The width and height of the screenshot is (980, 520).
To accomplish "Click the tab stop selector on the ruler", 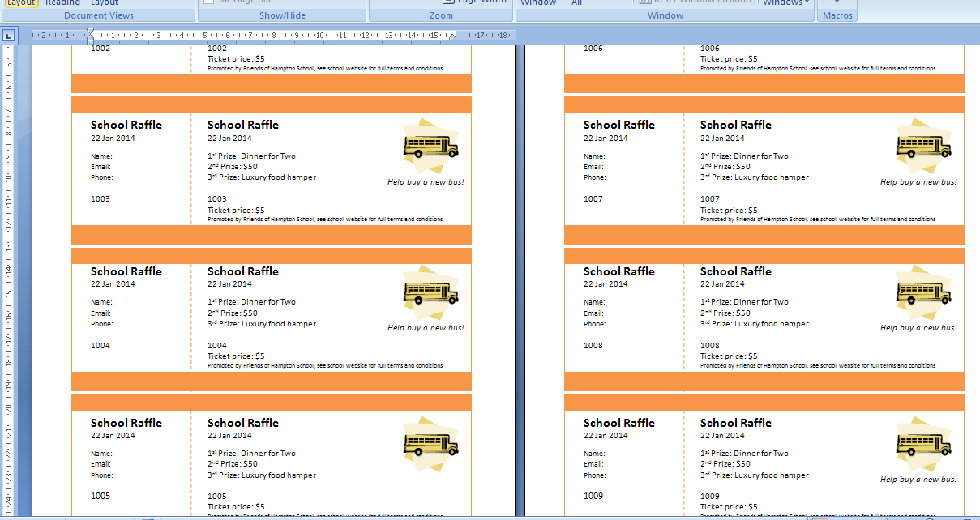I will 10,35.
